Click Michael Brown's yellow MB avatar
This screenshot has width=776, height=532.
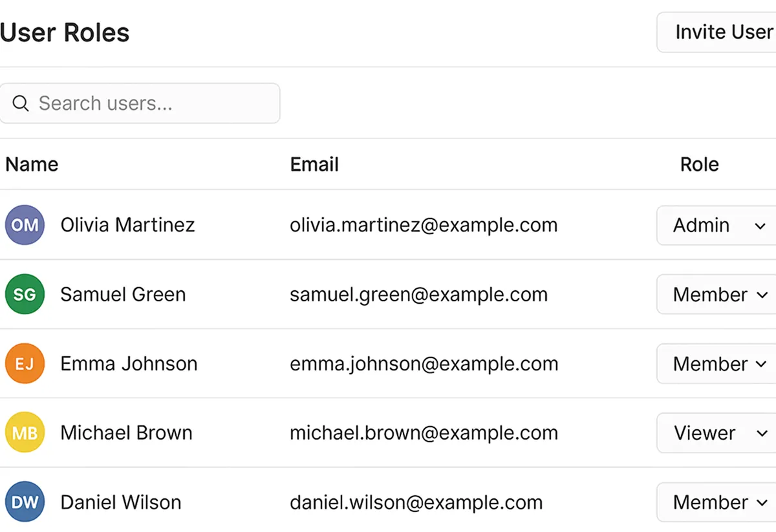[25, 432]
